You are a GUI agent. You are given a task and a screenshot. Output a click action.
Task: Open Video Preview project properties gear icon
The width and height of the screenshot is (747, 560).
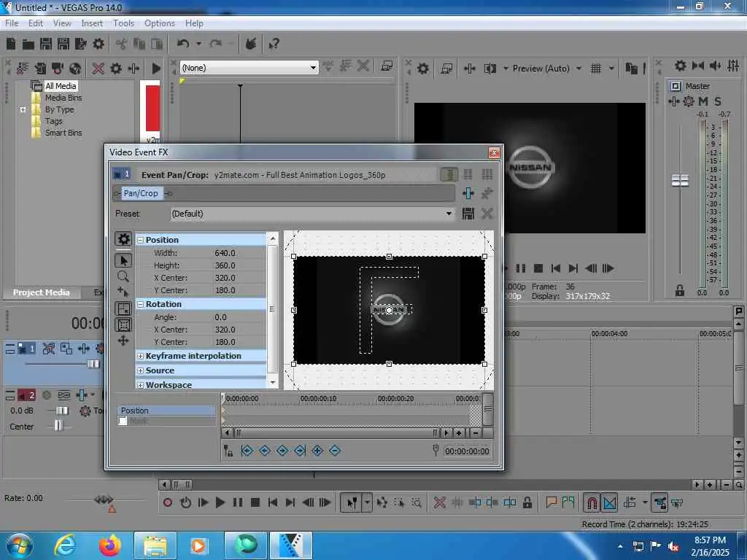[x=422, y=69]
